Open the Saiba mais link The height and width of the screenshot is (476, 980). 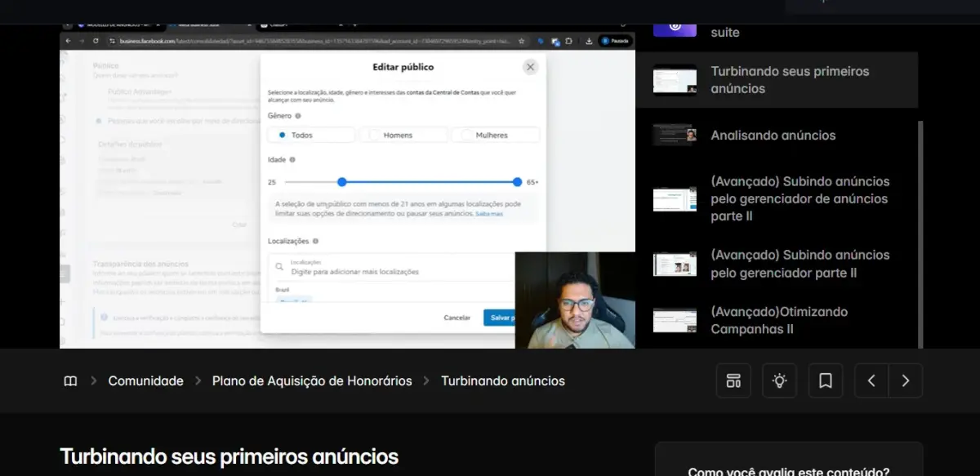click(x=489, y=214)
